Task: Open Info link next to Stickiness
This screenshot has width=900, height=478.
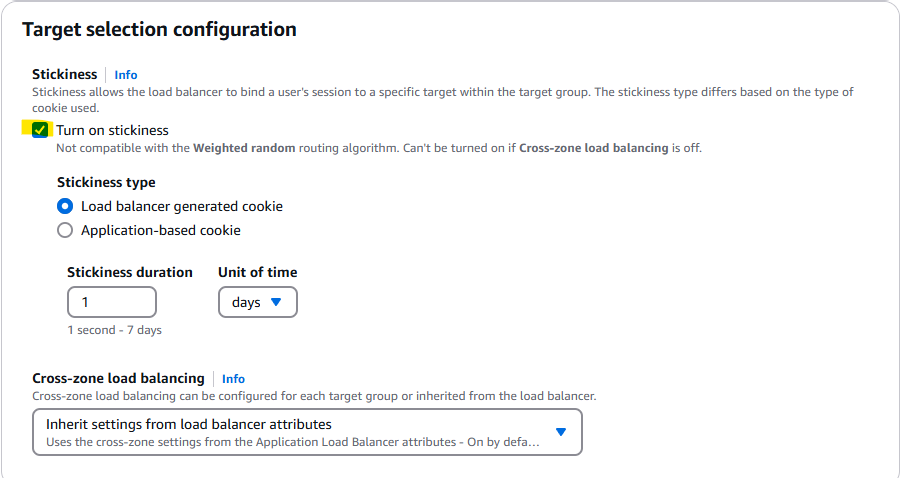Action: [x=126, y=75]
